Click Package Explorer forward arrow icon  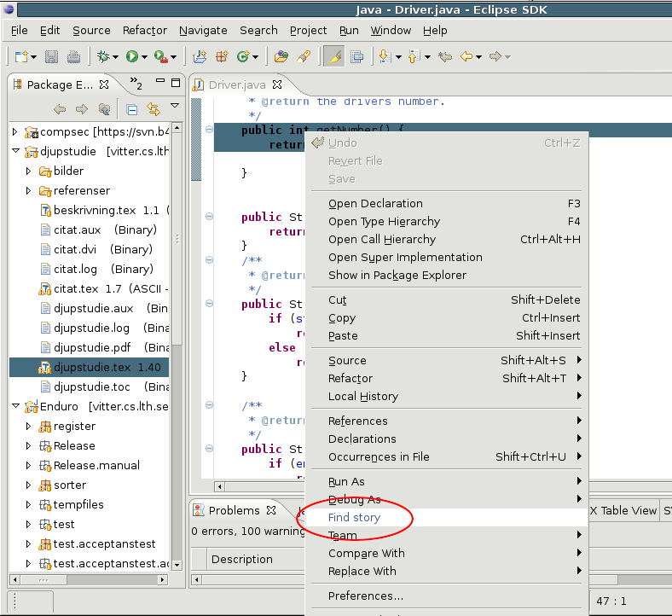82,109
